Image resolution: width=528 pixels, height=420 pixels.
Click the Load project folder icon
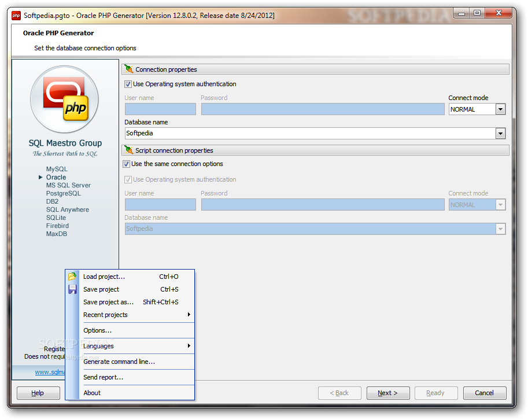[72, 277]
